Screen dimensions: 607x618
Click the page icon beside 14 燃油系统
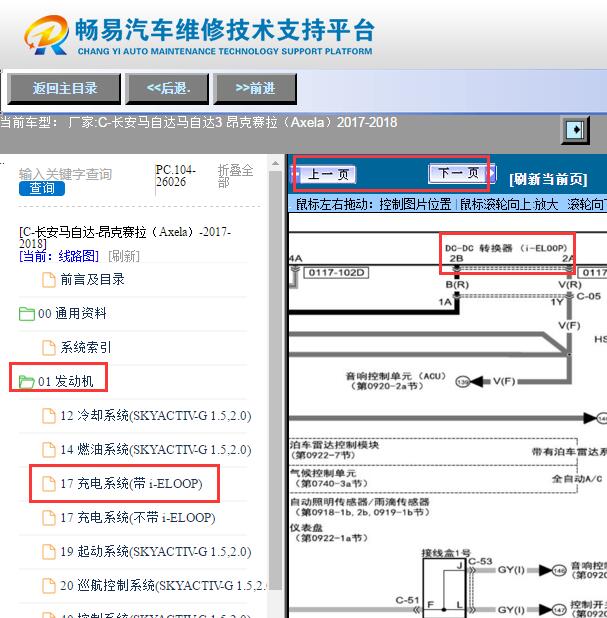49,450
